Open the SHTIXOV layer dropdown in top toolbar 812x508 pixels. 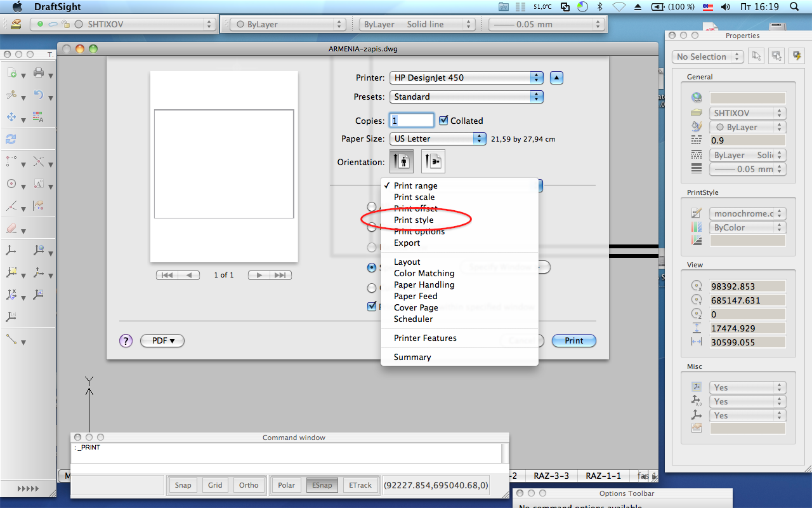124,24
